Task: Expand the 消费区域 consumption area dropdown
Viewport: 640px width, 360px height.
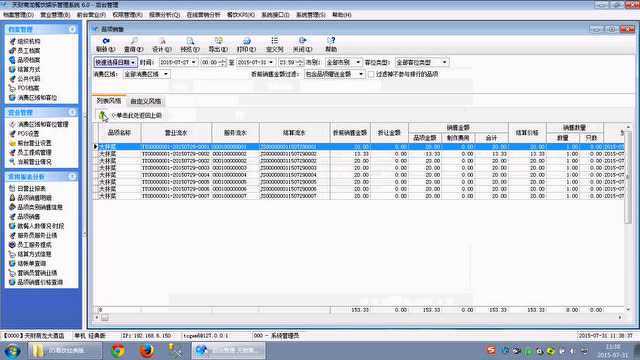Action: point(147,74)
